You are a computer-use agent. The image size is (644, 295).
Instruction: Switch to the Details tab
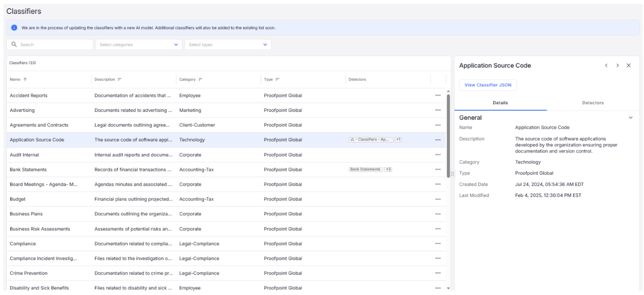point(500,103)
